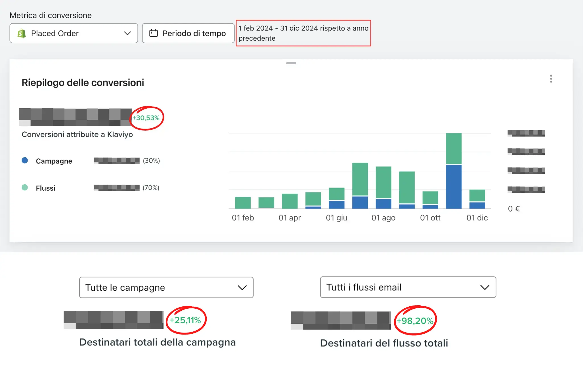Click the date range text 1 feb 2024
This screenshot has width=583, height=392.
[x=256, y=28]
